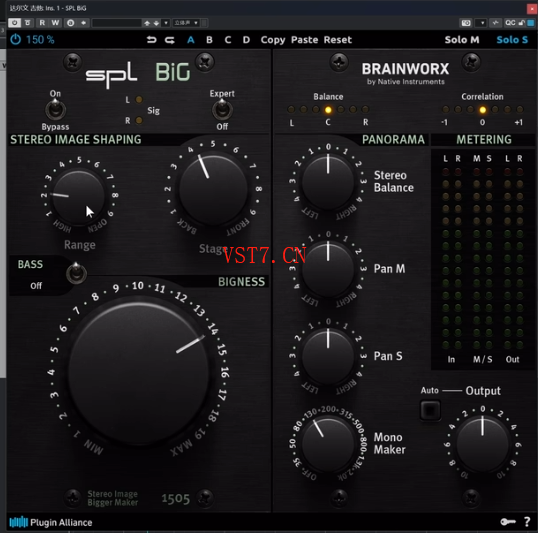Click the Stage knob
Screen dimensions: 538x533
click(213, 189)
